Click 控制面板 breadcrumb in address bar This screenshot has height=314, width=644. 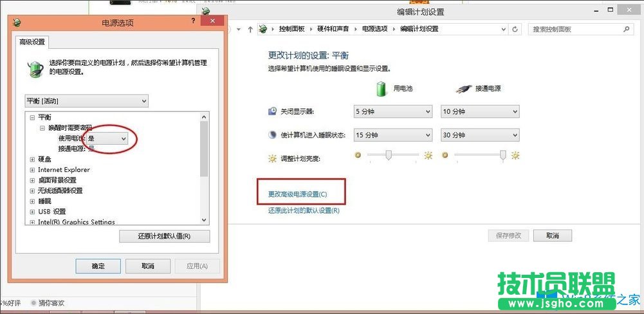coord(291,29)
